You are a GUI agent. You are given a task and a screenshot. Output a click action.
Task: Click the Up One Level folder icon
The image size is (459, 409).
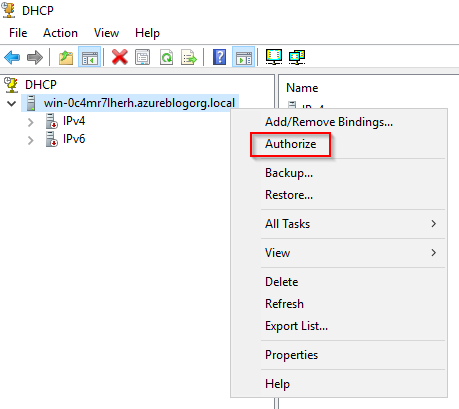(66, 57)
